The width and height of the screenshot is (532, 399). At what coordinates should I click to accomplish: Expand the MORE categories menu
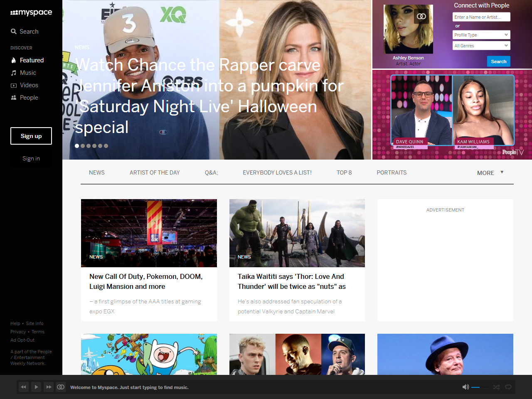pyautogui.click(x=490, y=173)
